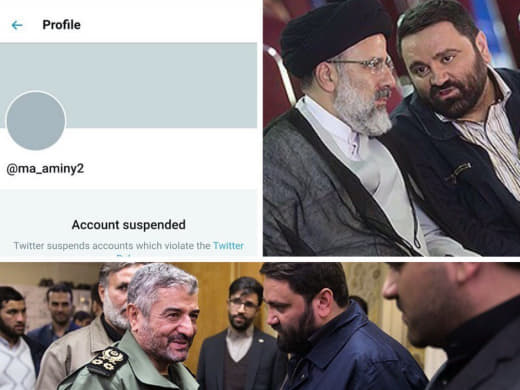Viewport: 520px width, 390px height.
Task: Open top-right photo of two men talking
Action: [x=391, y=128]
